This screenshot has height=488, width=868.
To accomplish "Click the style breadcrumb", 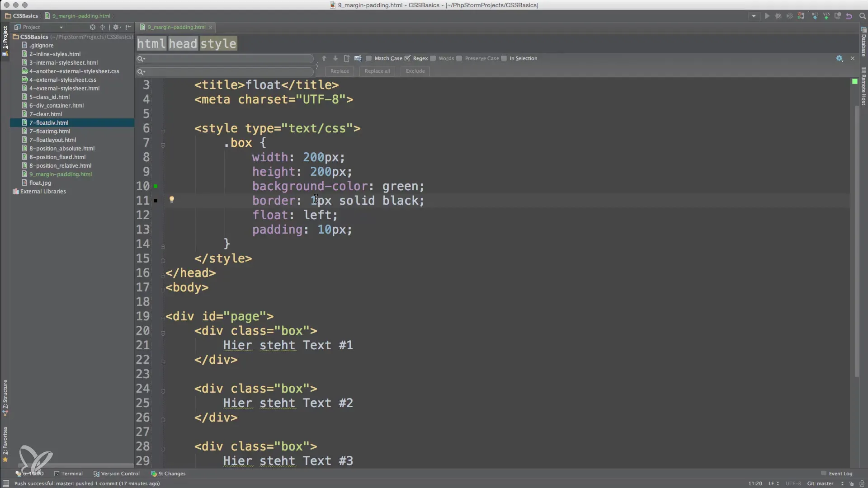I will click(x=218, y=43).
